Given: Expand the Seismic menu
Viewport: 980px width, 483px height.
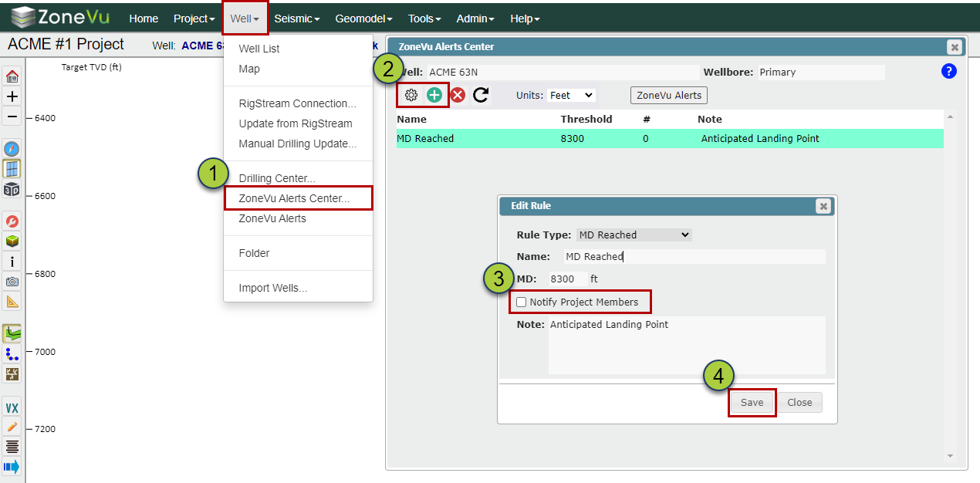Looking at the screenshot, I should (297, 19).
